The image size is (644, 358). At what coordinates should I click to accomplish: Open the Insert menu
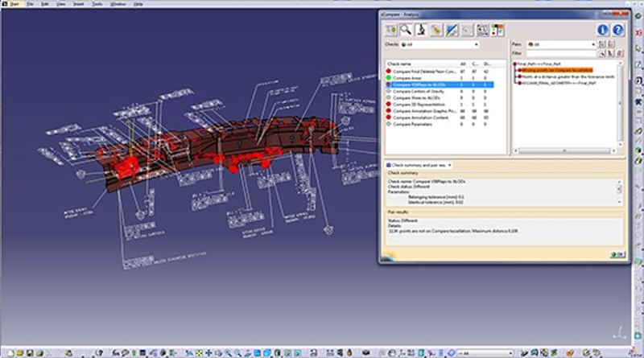tap(78, 4)
